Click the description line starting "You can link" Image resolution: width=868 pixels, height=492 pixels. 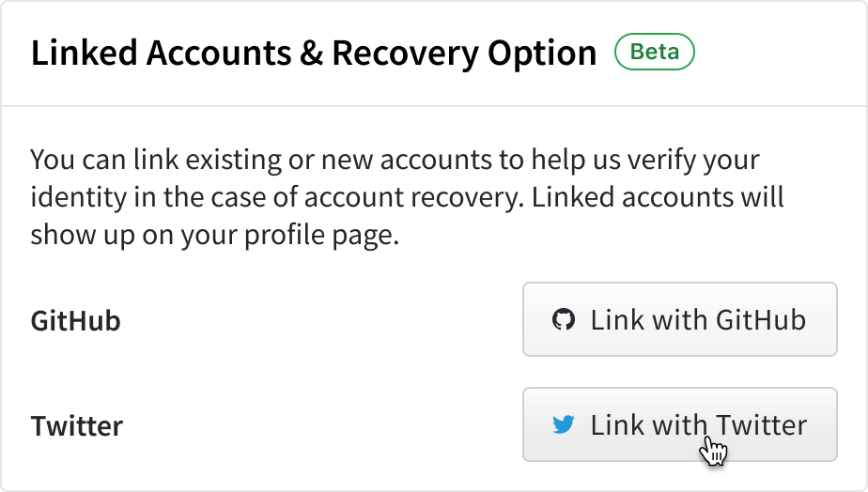tap(395, 160)
